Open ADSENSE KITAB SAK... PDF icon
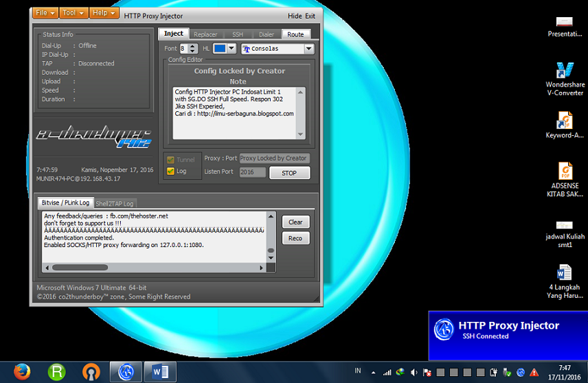This screenshot has width=588, height=383. (x=565, y=180)
